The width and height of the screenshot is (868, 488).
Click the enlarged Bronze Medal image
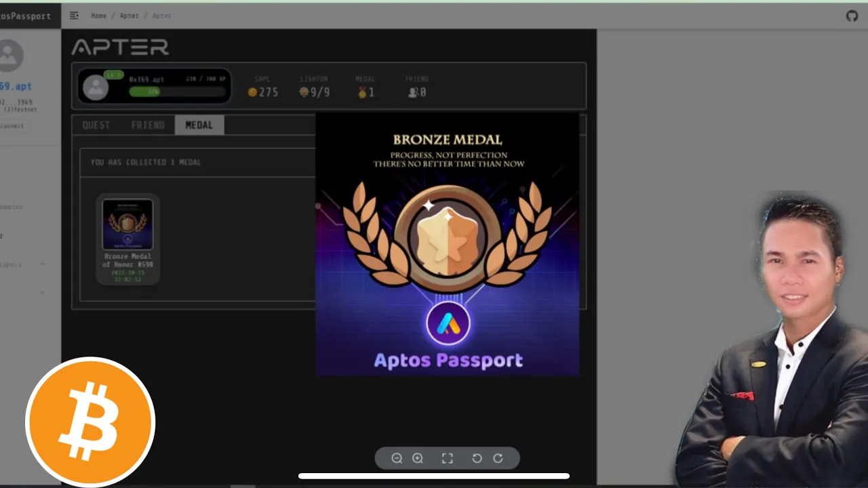[x=448, y=244]
